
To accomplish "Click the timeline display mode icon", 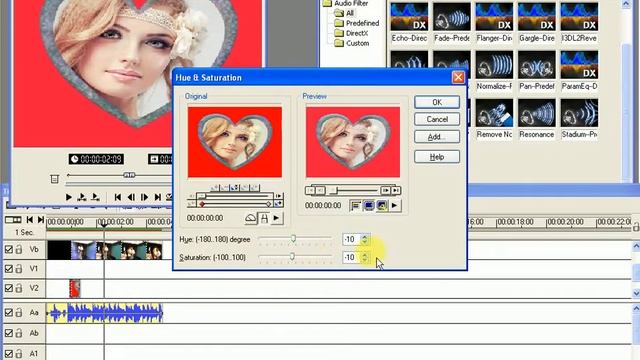I will point(13,220).
